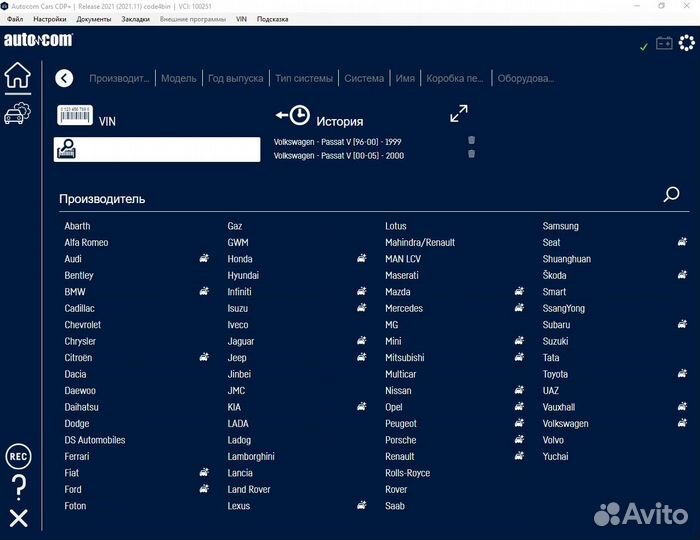
Task: Open the Закладки menu
Action: 135,19
